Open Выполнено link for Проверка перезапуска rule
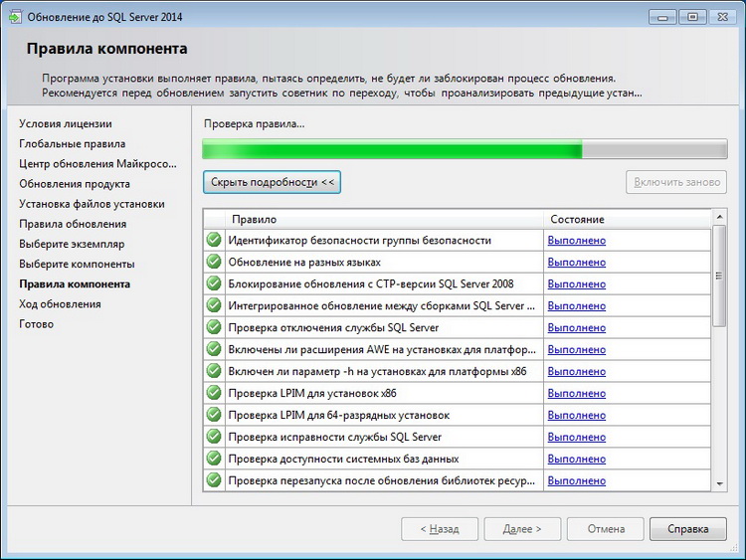 577,481
